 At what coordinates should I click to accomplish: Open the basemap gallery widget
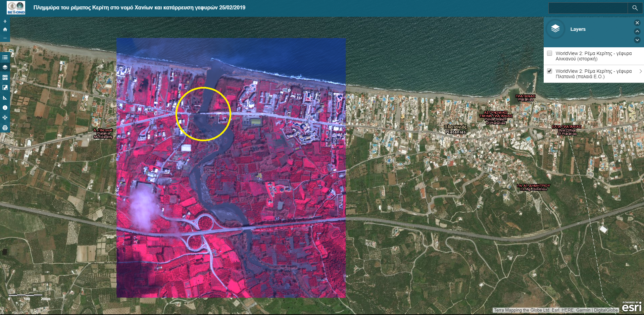pyautogui.click(x=5, y=77)
